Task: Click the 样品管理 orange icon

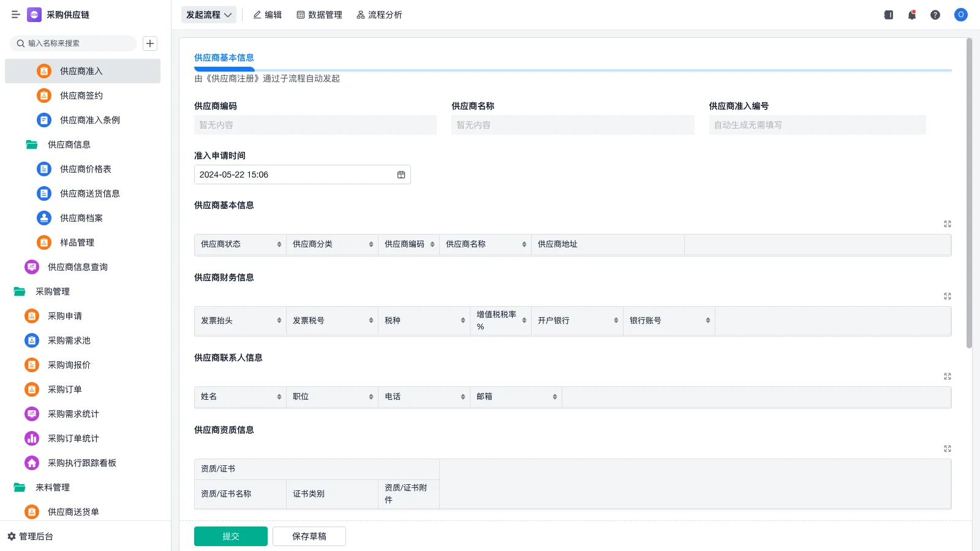Action: pos(44,242)
